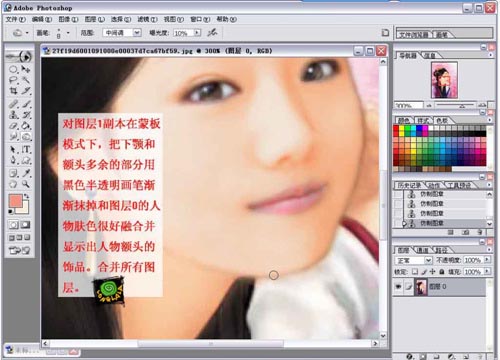Image resolution: width=500 pixels, height=360 pixels.
Task: Open the Swatches panel flyout menu arrow
Action: pos(490,120)
